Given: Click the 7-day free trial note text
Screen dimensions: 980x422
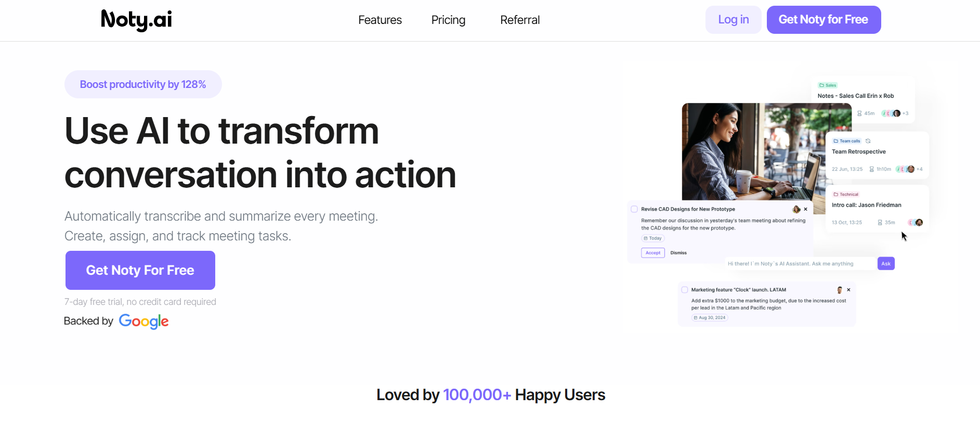Looking at the screenshot, I should click(x=140, y=302).
